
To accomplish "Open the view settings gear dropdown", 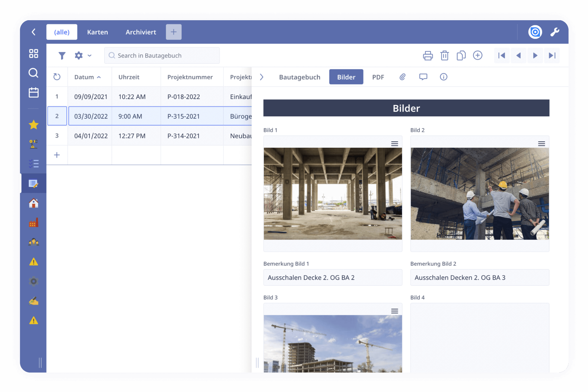I will pyautogui.click(x=83, y=56).
